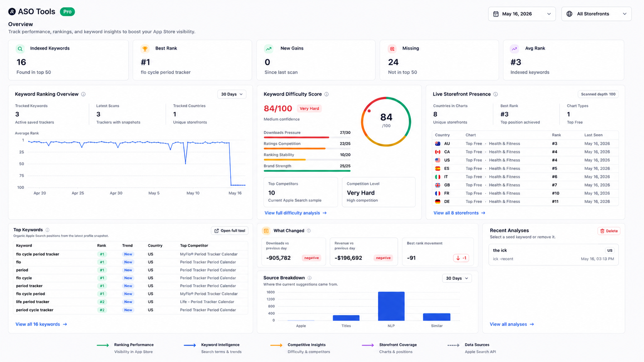Click info icon beside Keyword Ranking Overview

[83, 94]
